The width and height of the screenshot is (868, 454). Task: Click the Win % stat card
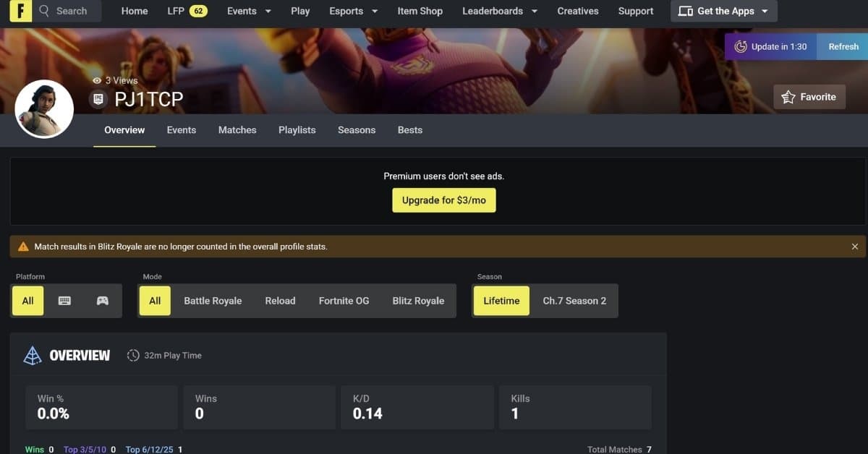pyautogui.click(x=101, y=407)
